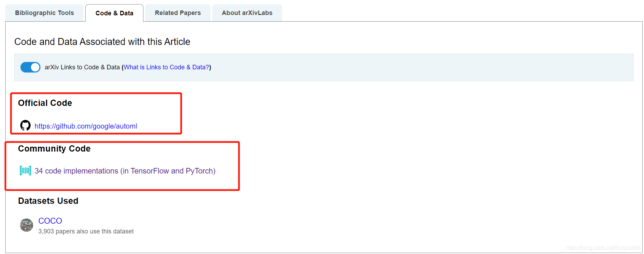644x254 pixels.
Task: Click the GitHub logo icon
Action: (x=25, y=125)
